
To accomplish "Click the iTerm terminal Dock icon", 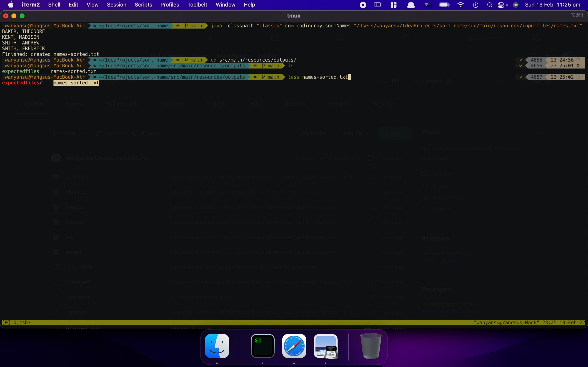I will click(263, 346).
